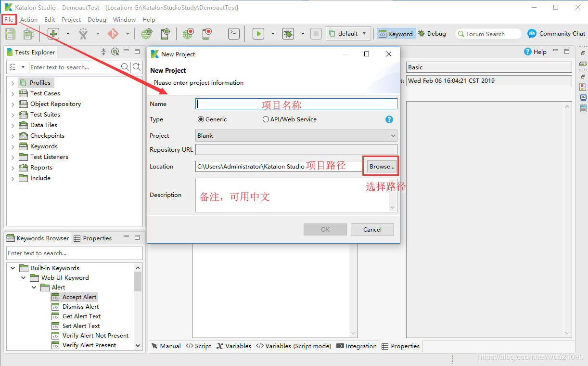Click the green Run play icon

tap(258, 34)
